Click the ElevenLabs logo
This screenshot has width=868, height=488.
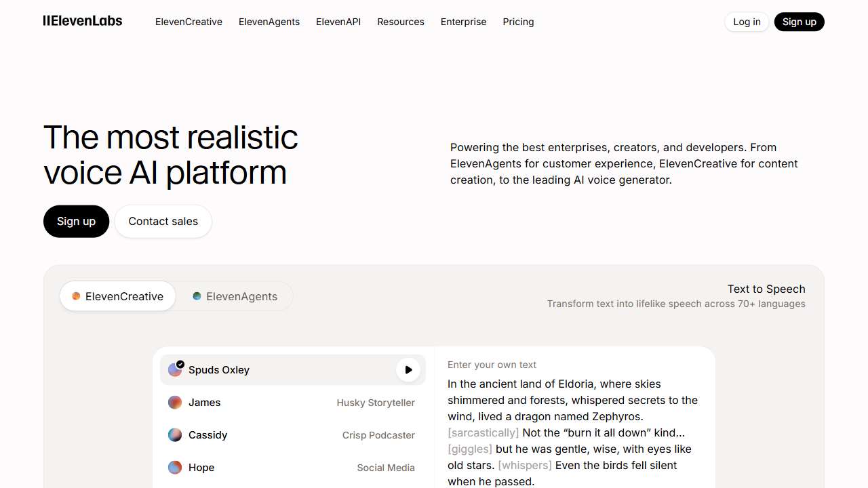coord(83,21)
